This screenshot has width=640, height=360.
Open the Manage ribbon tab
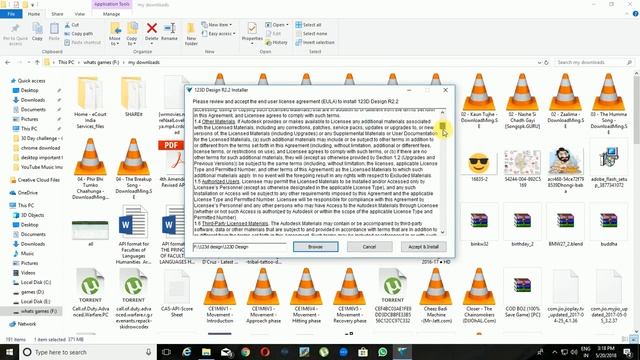pyautogui.click(x=111, y=14)
